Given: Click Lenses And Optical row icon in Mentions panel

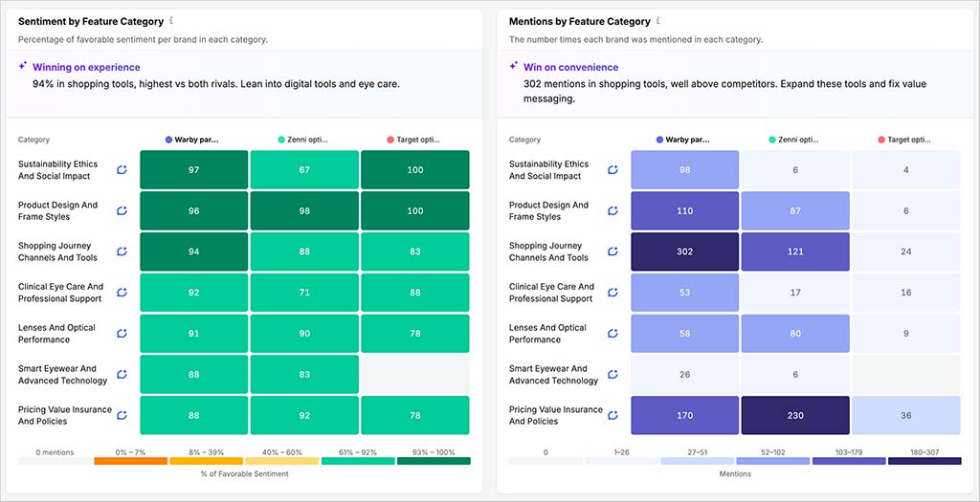Looking at the screenshot, I should tap(613, 334).
